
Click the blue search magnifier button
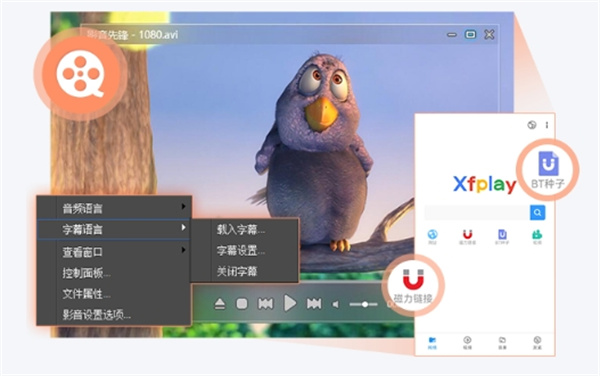538,213
